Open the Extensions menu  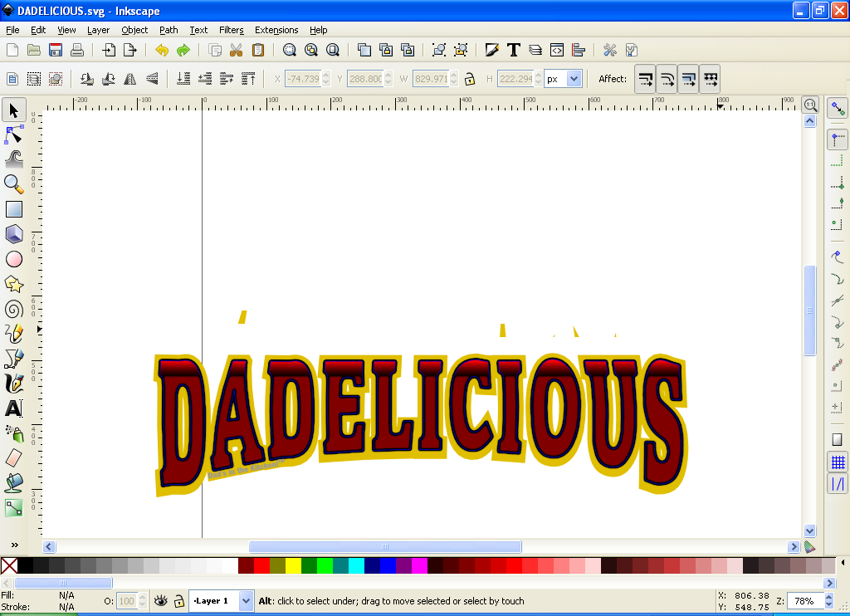click(x=276, y=30)
